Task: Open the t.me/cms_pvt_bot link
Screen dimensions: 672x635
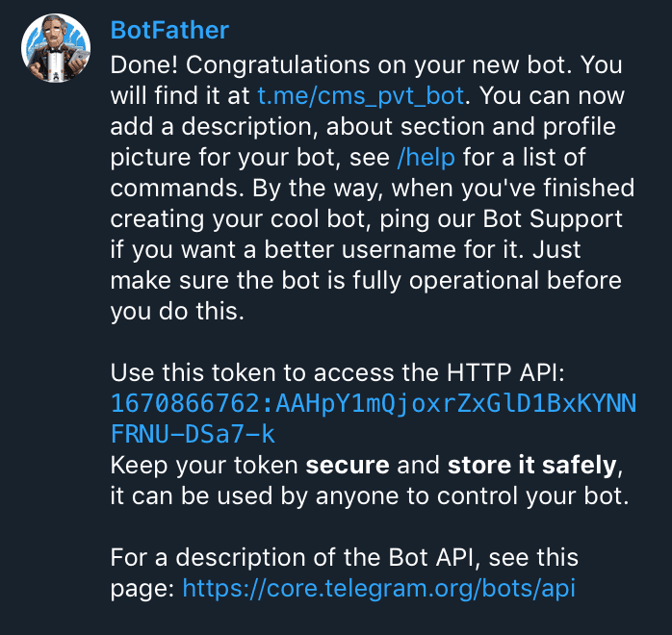Action: tap(361, 96)
